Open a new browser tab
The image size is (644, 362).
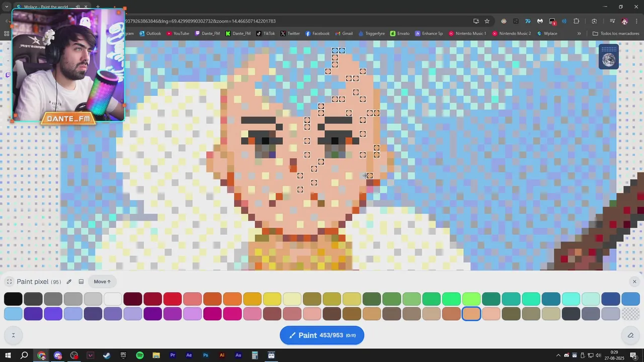[98, 7]
